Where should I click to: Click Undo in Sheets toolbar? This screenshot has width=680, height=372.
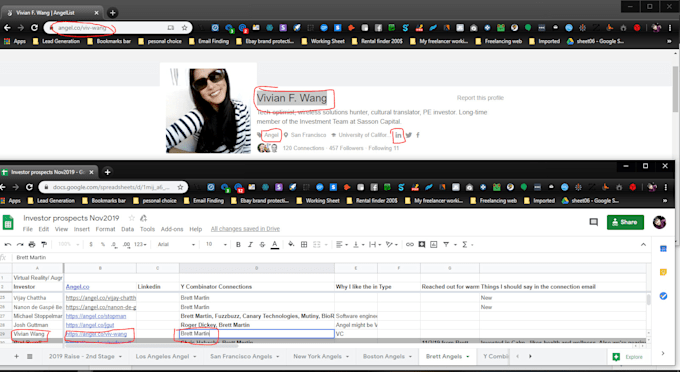[x=8, y=245]
